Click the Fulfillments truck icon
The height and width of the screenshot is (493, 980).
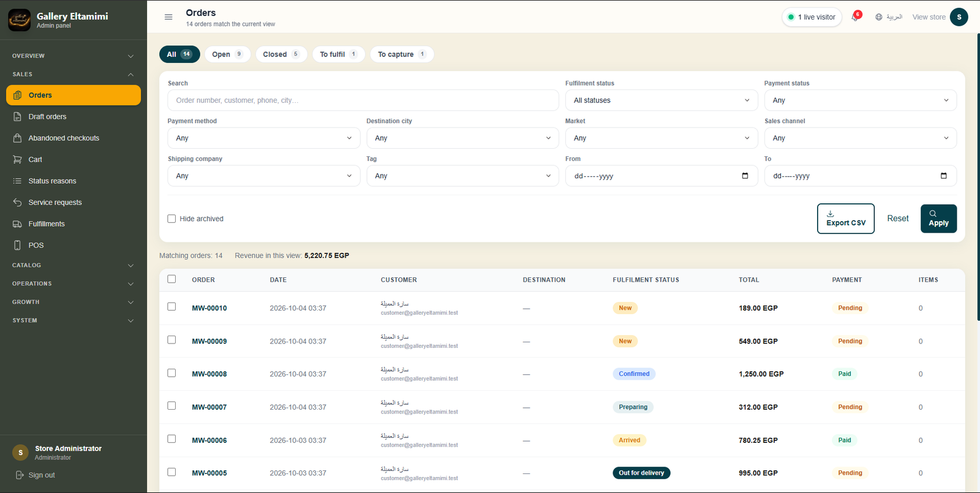[17, 224]
